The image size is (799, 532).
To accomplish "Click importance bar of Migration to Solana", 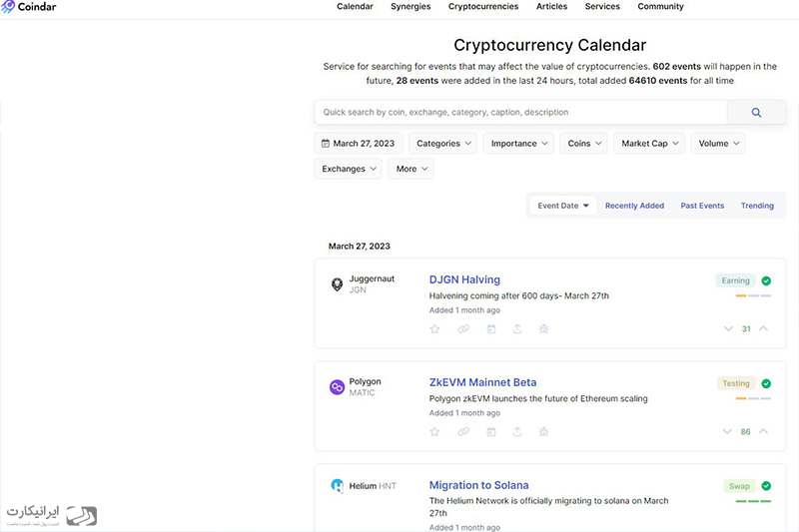I will click(x=753, y=501).
